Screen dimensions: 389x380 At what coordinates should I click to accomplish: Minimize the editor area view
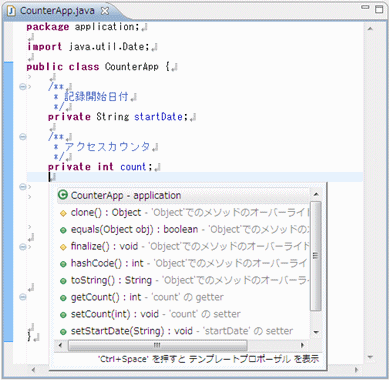365,7
